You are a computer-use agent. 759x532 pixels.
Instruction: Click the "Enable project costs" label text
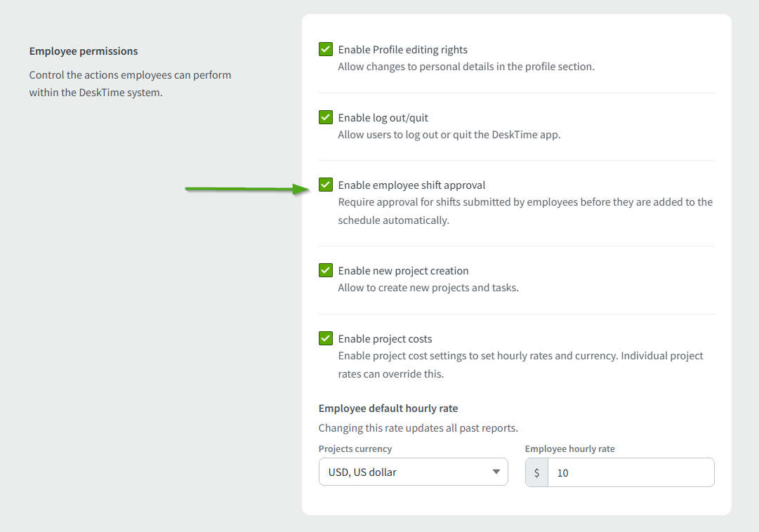[x=385, y=339]
